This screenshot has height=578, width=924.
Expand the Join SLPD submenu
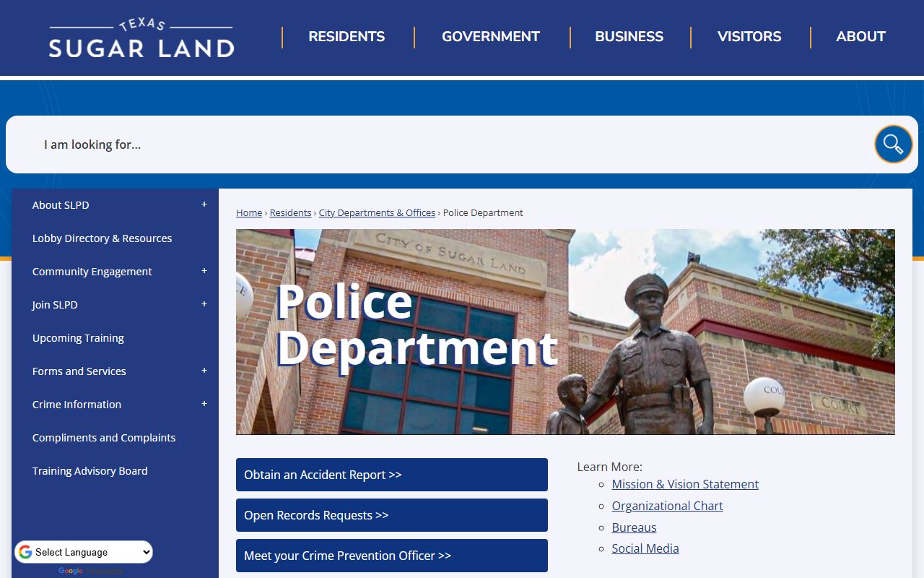click(204, 304)
